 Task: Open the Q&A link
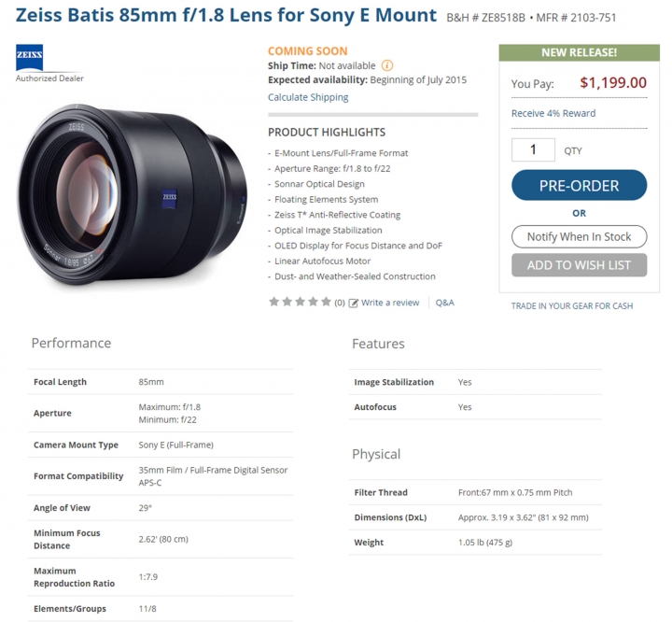pyautogui.click(x=445, y=303)
